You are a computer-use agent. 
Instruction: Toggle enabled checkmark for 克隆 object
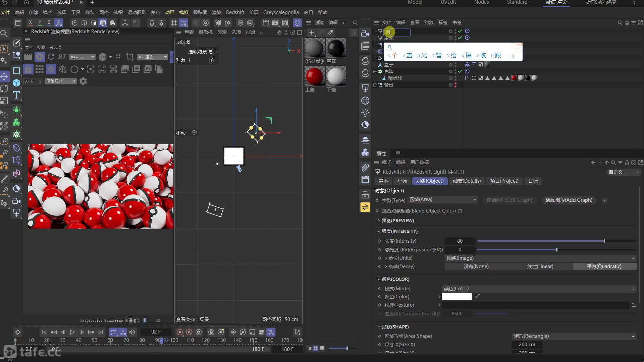coord(460,71)
